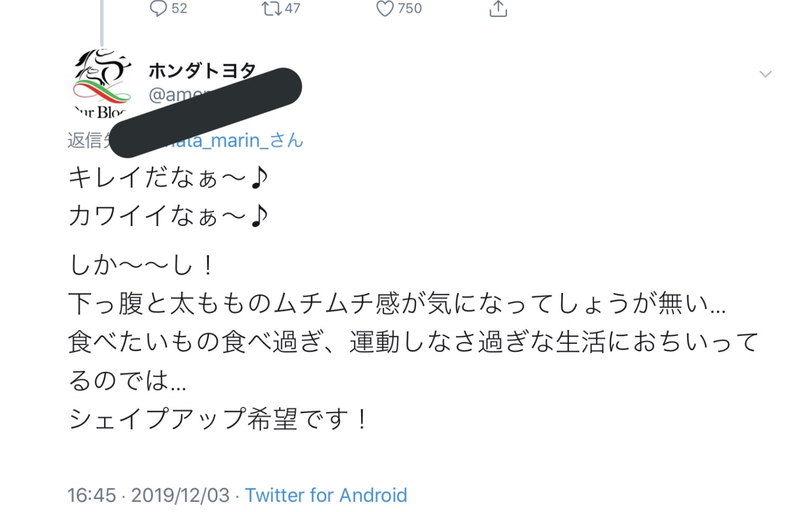Click the Twitter for Android source link
Screen dimensions: 812x512
pyautogui.click(x=326, y=496)
